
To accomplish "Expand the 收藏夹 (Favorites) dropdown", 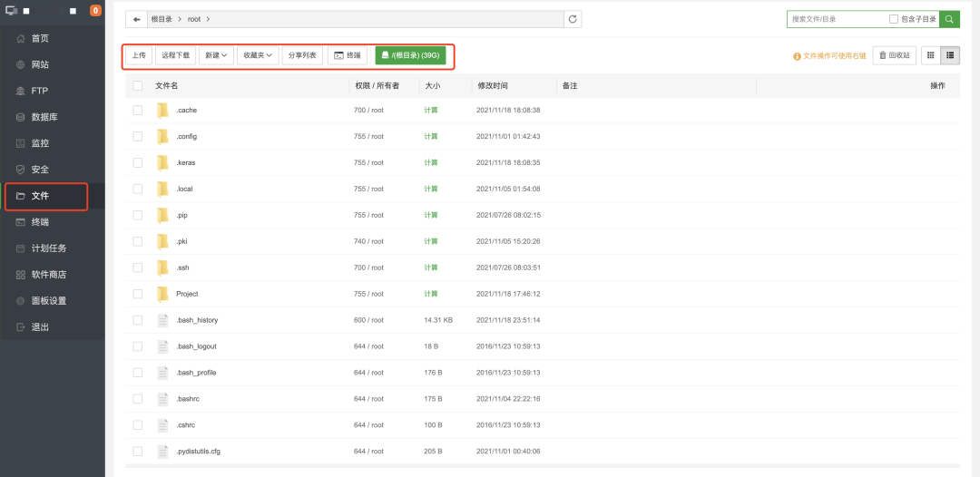I will pyautogui.click(x=257, y=55).
